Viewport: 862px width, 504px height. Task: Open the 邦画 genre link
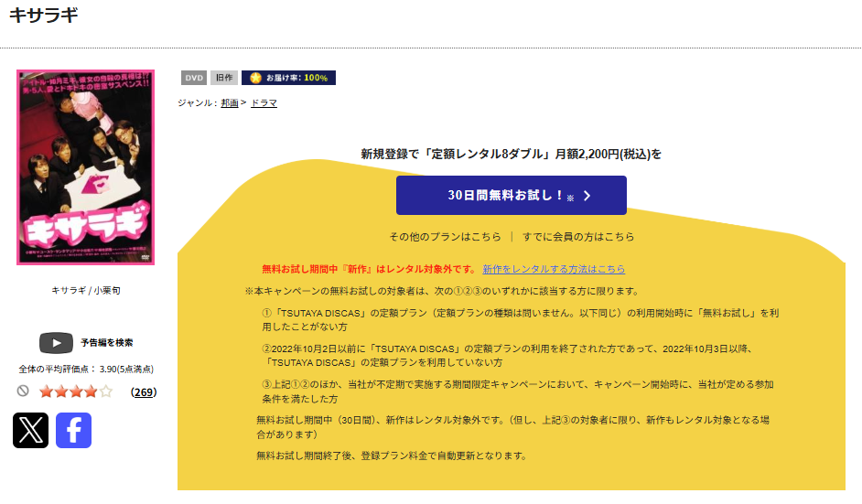pos(230,102)
